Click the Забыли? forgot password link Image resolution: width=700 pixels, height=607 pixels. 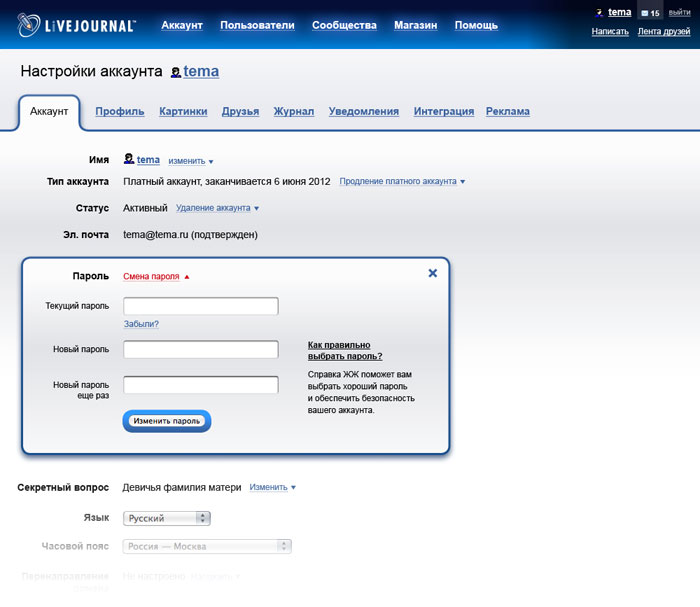coord(141,324)
